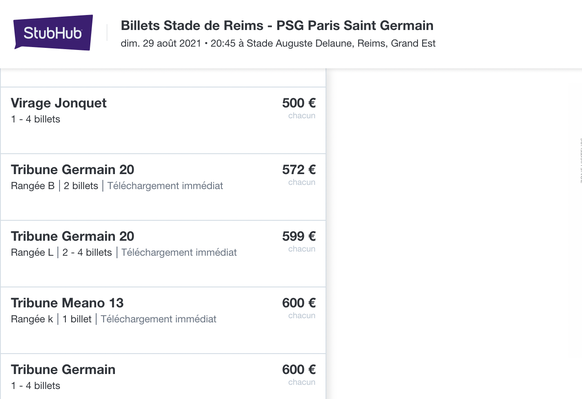Click 'Téléchargement immédiat' on the Rangée L listing
Viewport: 582px width, 399px height.
[x=179, y=252]
